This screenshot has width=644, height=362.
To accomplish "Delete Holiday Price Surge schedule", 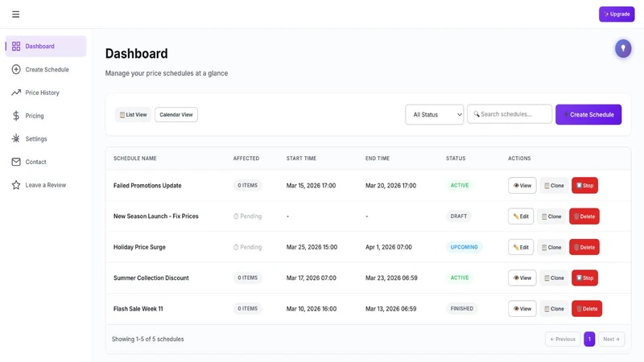I will [x=584, y=247].
